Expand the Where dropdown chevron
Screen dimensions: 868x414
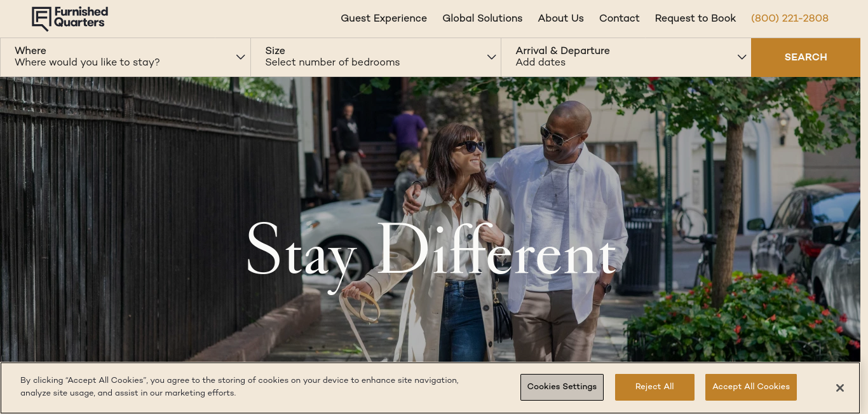(x=241, y=57)
